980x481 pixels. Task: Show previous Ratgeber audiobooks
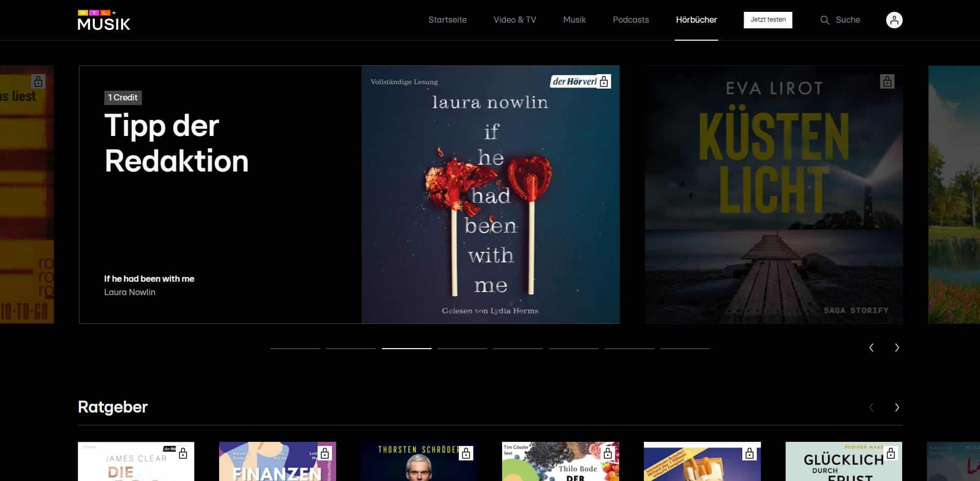click(x=871, y=407)
